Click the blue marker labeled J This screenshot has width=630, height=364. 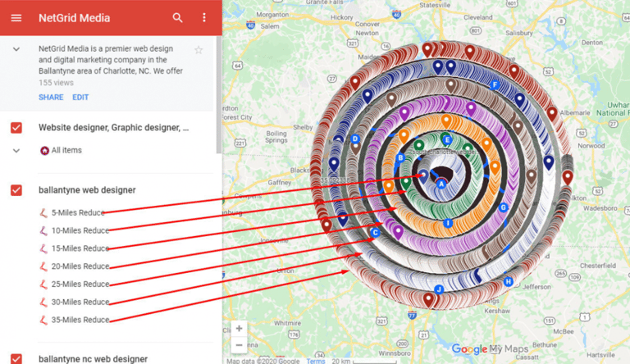point(439,289)
